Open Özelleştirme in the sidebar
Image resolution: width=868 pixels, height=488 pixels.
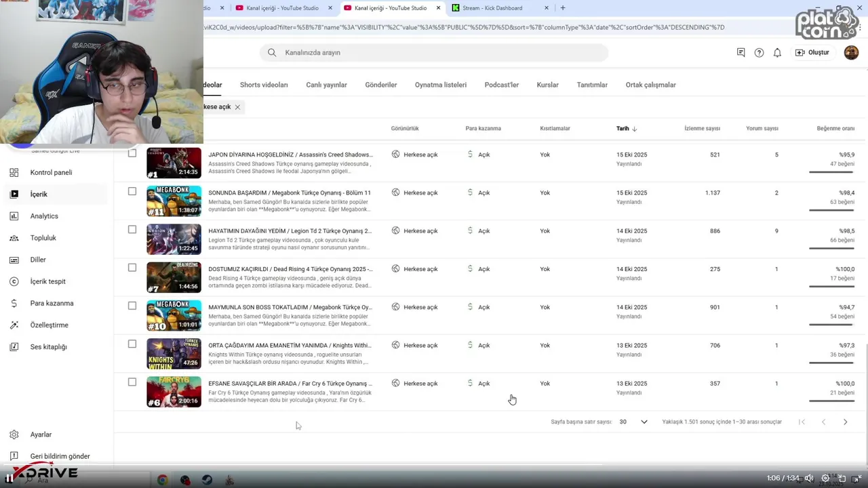(x=49, y=325)
